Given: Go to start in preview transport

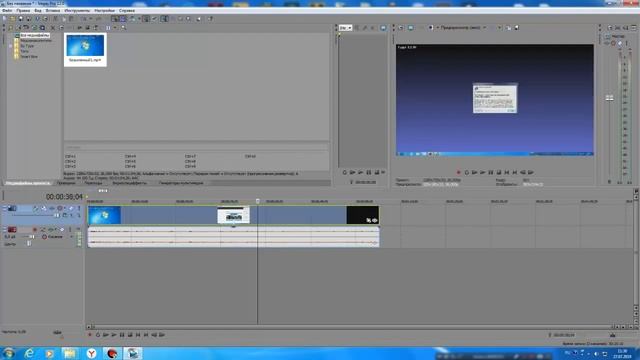Looking at the screenshot, I should (507, 173).
